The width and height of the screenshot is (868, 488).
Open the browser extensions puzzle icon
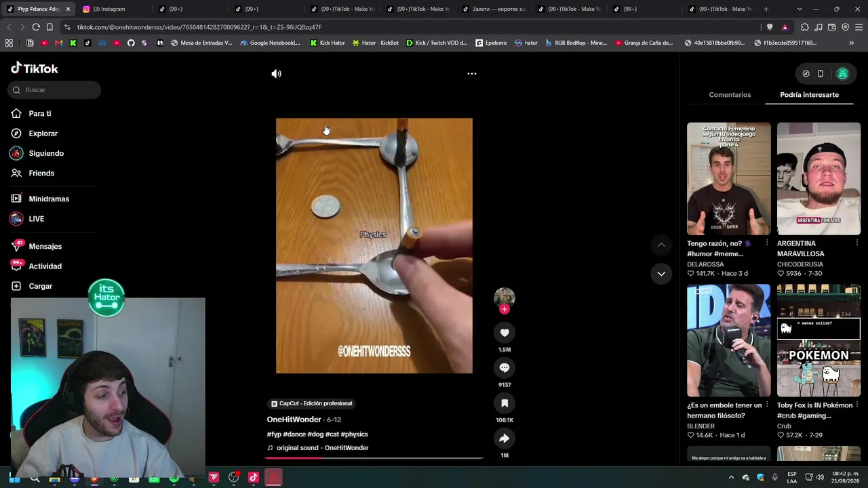pyautogui.click(x=805, y=27)
